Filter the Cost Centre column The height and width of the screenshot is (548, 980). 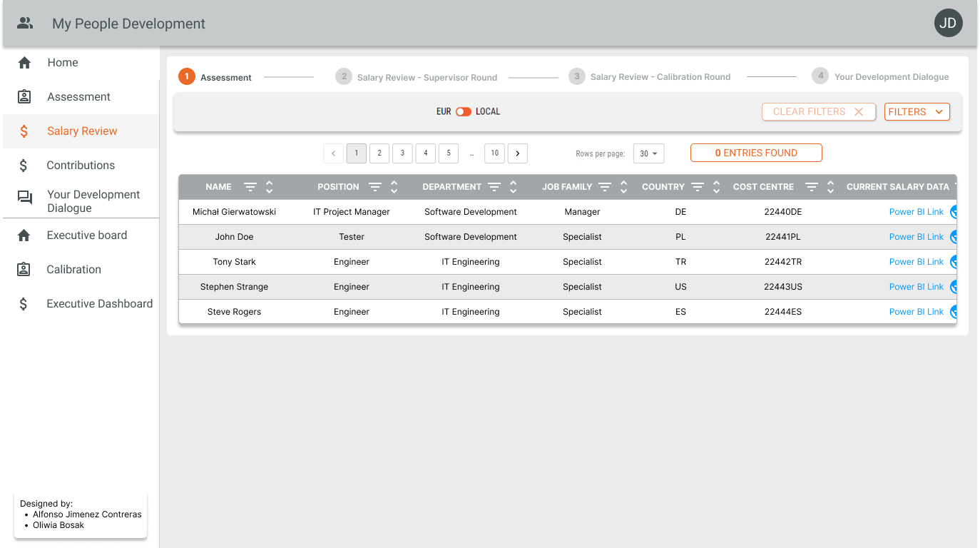[812, 187]
